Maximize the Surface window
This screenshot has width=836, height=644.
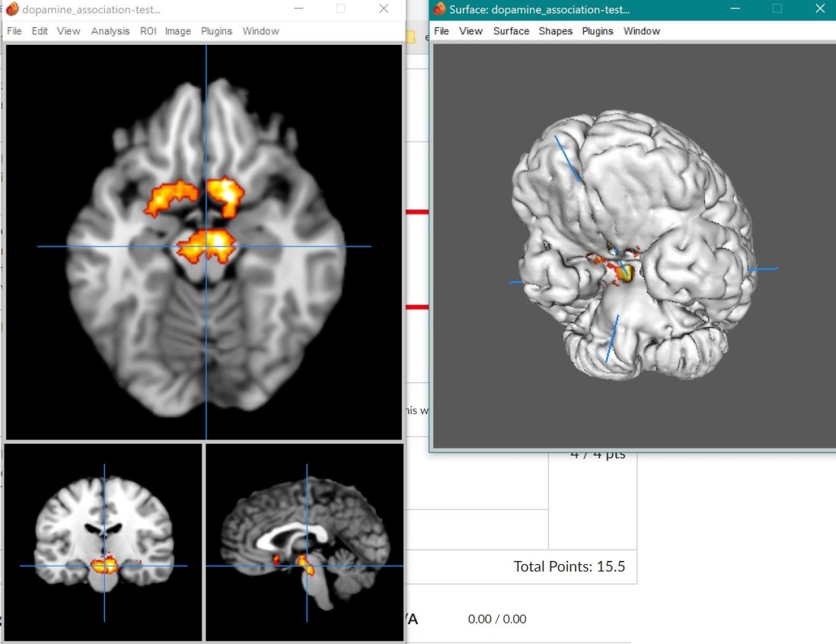pyautogui.click(x=777, y=9)
